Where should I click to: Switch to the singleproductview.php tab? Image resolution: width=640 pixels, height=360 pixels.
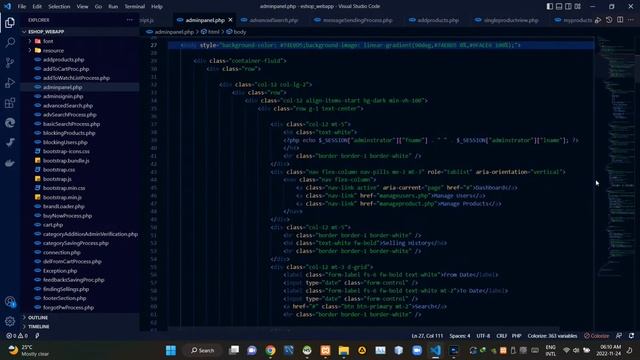(x=507, y=20)
